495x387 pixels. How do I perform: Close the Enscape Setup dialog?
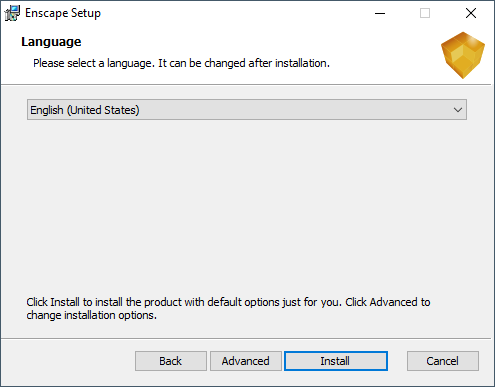[x=471, y=13]
